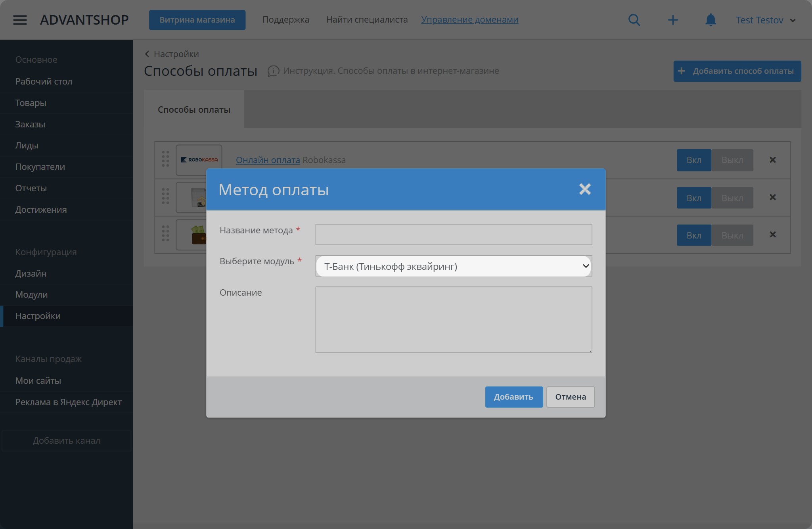Viewport: 812px width, 529px height.
Task: Delete the Robokassa payment method
Action: [x=773, y=160]
